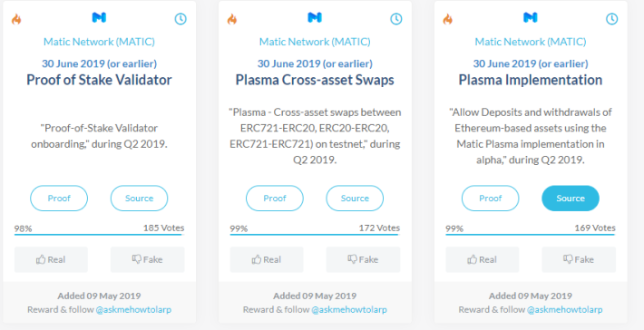This screenshot has width=644, height=330.
Task: Click the clock icon on Proof of Stake card
Action: pos(181,19)
